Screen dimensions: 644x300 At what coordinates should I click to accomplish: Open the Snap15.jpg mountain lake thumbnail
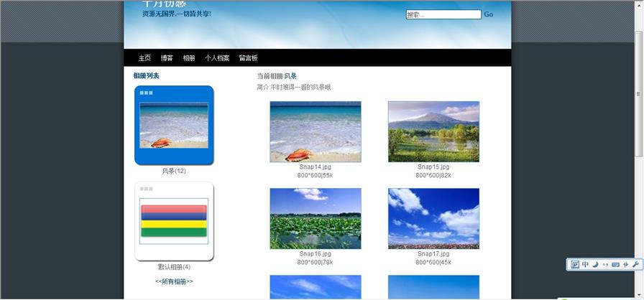433,131
